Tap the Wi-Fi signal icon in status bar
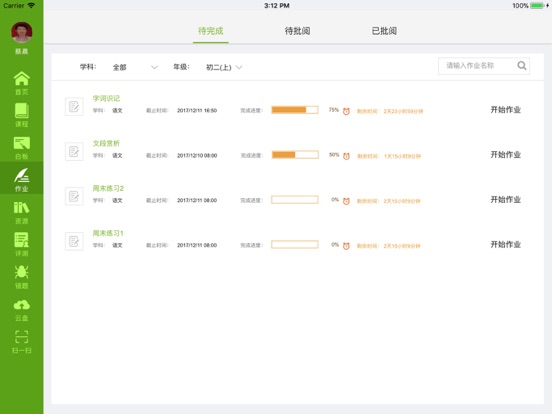The image size is (552, 414). click(x=31, y=5)
